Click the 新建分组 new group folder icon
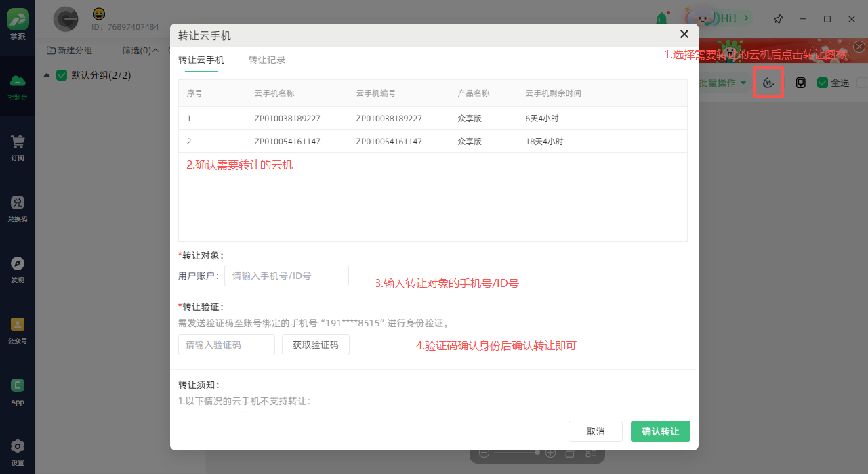This screenshot has height=474, width=868. [x=51, y=50]
